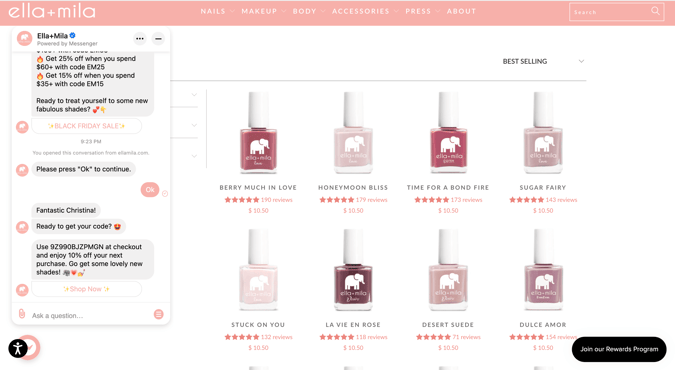The height and width of the screenshot is (370, 675).
Task: Open the ACCESSORIES menu
Action: (365, 11)
